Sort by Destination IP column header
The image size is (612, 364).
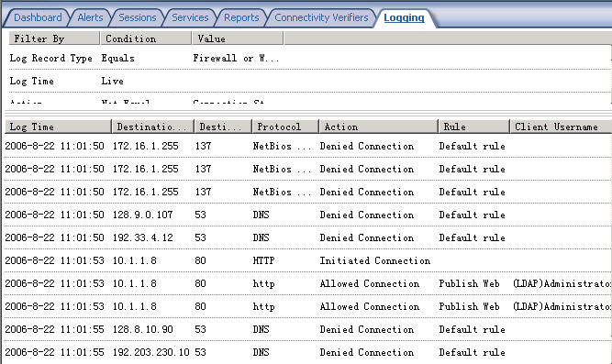click(x=153, y=127)
